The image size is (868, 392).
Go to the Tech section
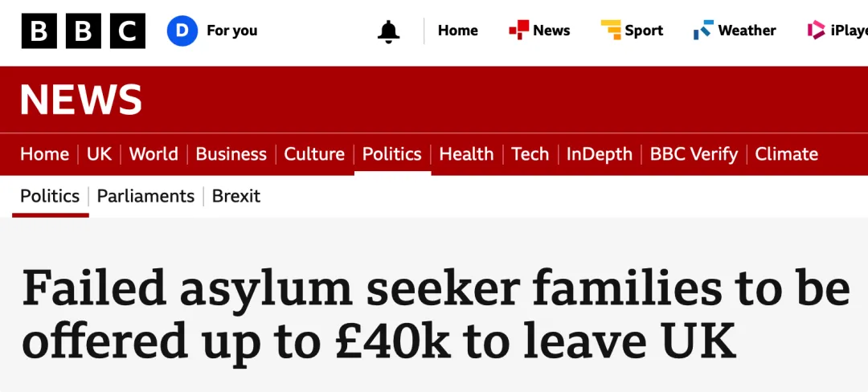(530, 154)
